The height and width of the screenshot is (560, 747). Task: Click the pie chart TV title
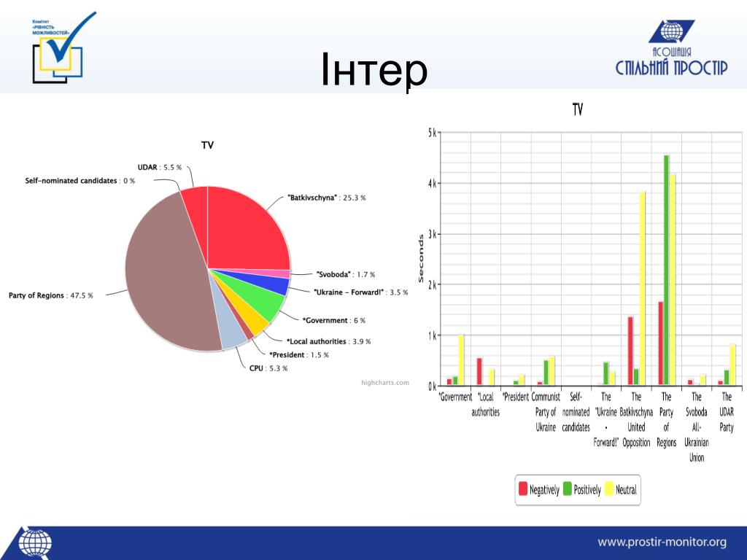point(207,145)
